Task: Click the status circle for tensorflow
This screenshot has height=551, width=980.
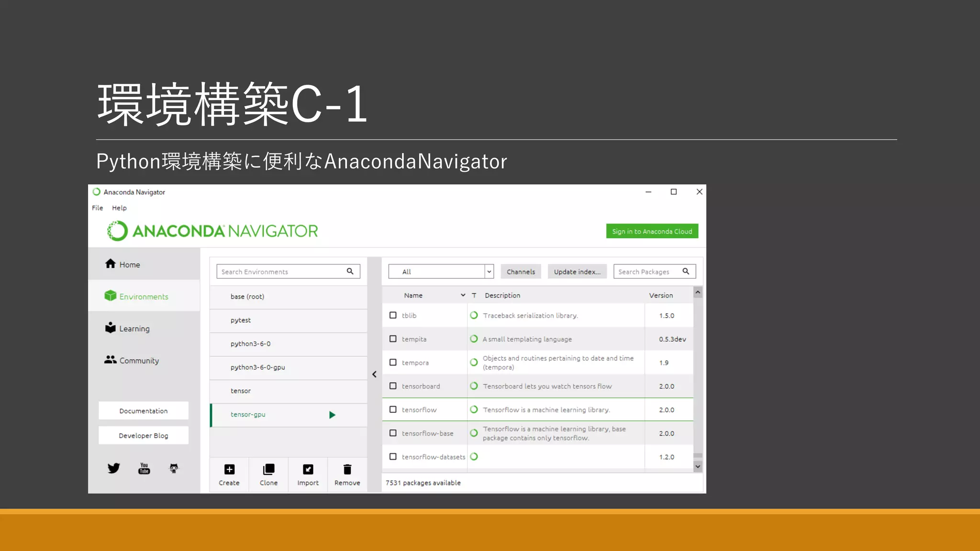Action: point(474,409)
